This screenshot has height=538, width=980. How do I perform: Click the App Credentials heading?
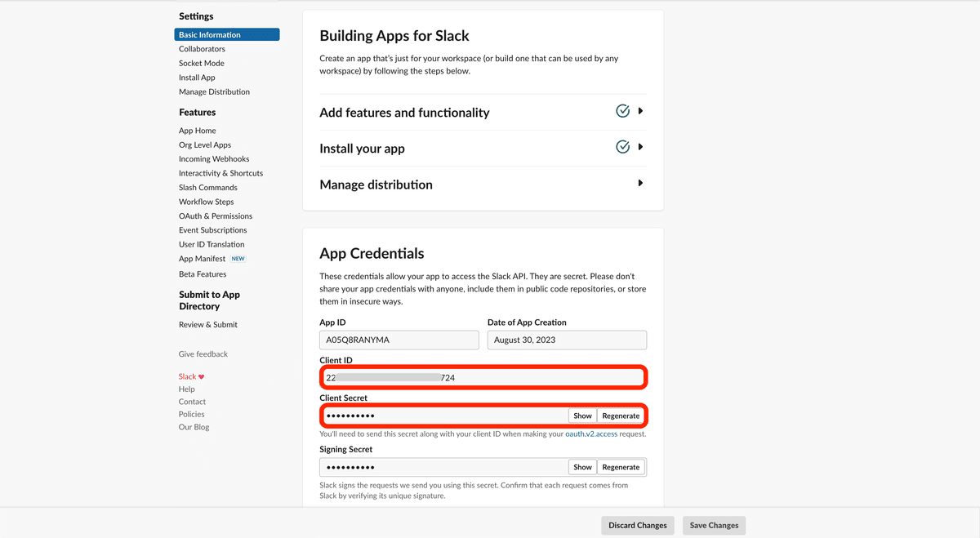click(372, 253)
